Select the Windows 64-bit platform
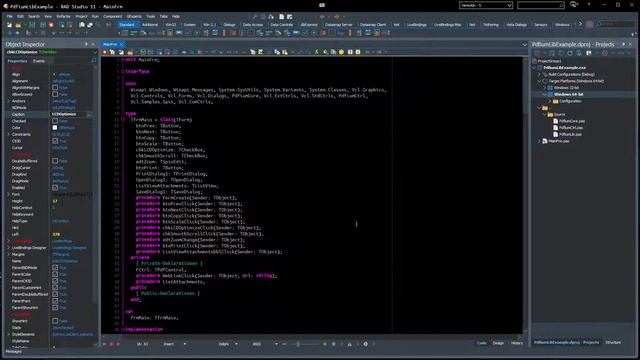This screenshot has height=360, width=640. click(568, 94)
